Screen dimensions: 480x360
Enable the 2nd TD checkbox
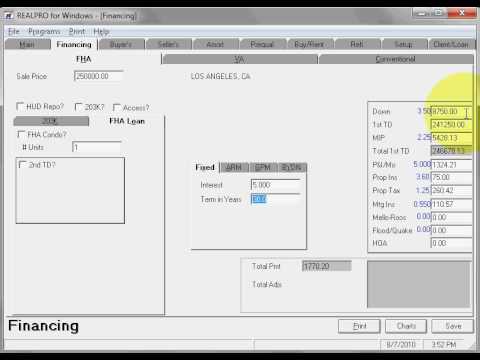(x=23, y=165)
